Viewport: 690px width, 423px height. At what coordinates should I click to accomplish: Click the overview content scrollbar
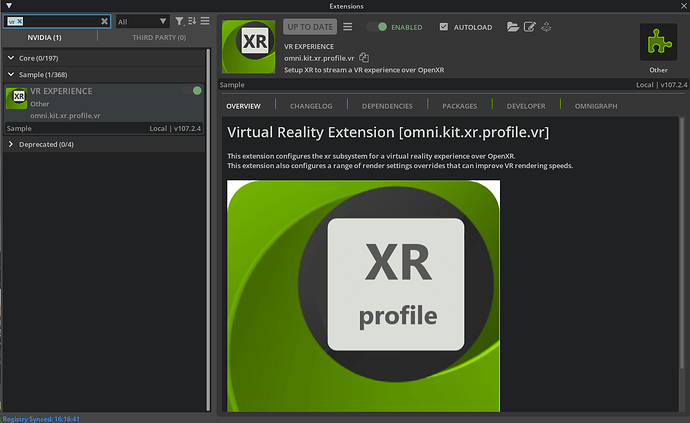pos(682,242)
